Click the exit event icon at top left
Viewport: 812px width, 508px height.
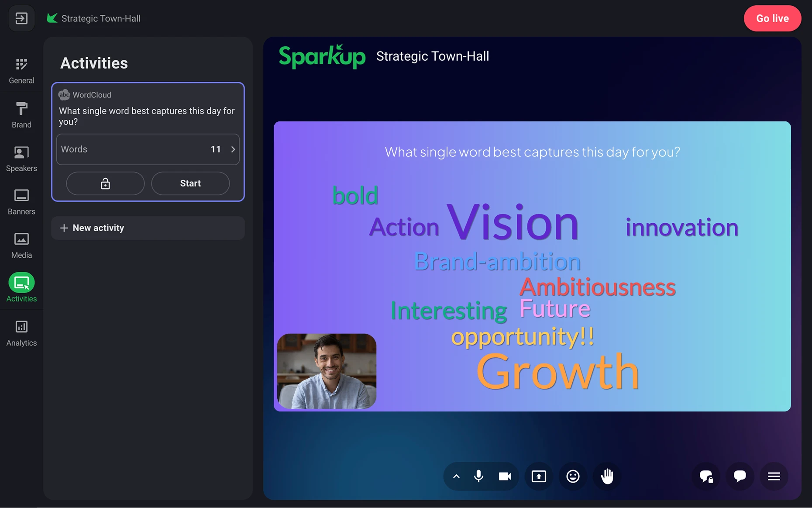[21, 18]
